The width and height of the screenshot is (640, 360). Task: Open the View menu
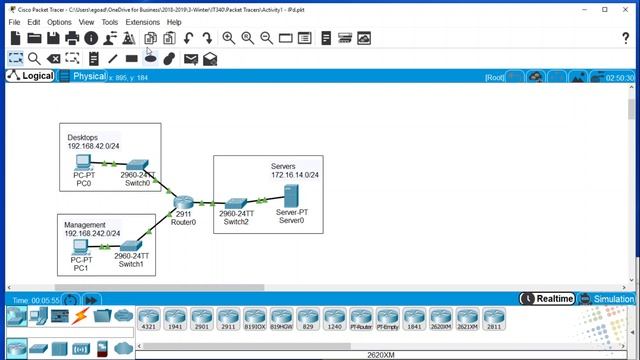click(x=86, y=22)
